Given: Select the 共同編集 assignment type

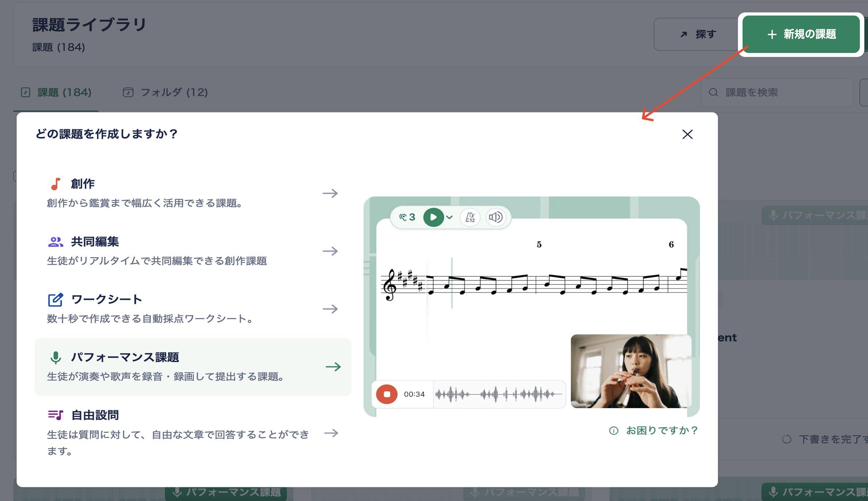Looking at the screenshot, I should [193, 251].
